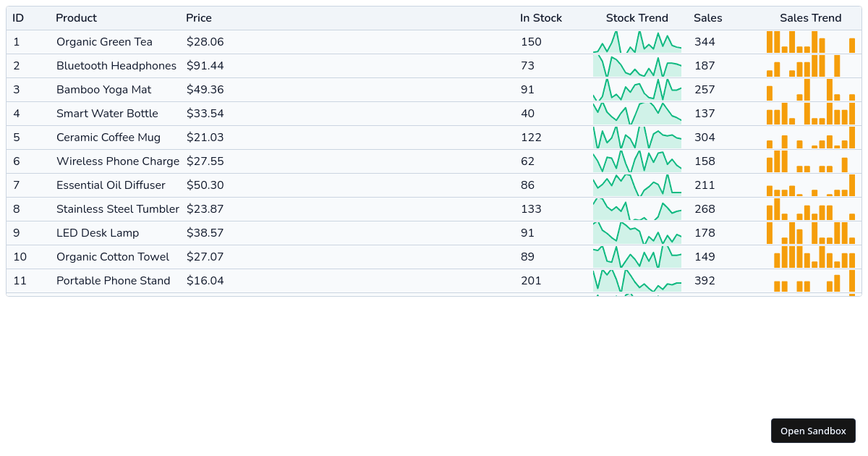
Task: Click the Smart Water Bottle sales trend chart
Action: [811, 114]
